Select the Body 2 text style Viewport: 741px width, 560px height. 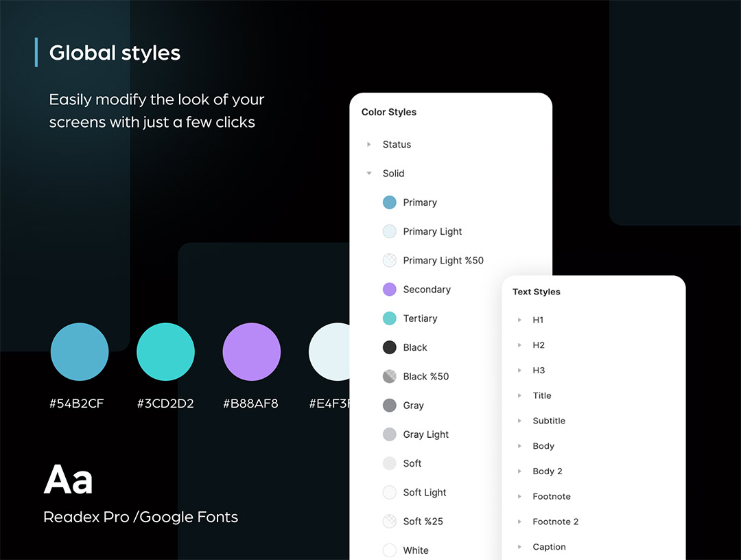pos(547,471)
